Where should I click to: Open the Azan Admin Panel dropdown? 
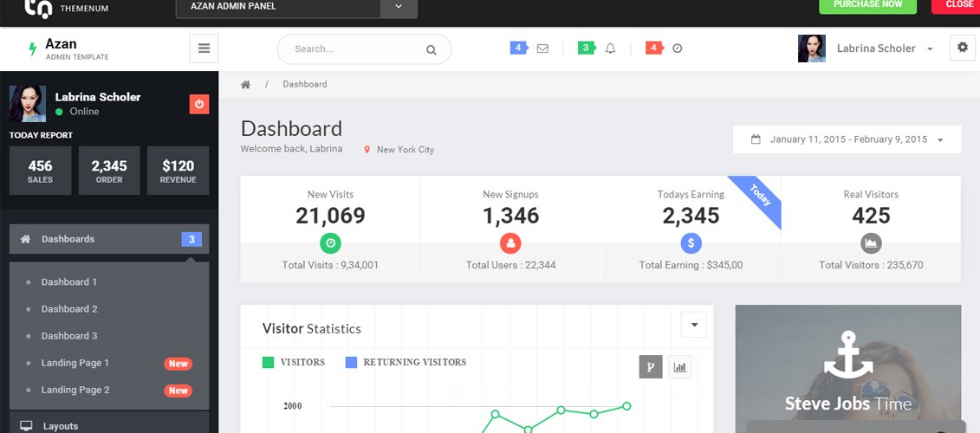(399, 6)
